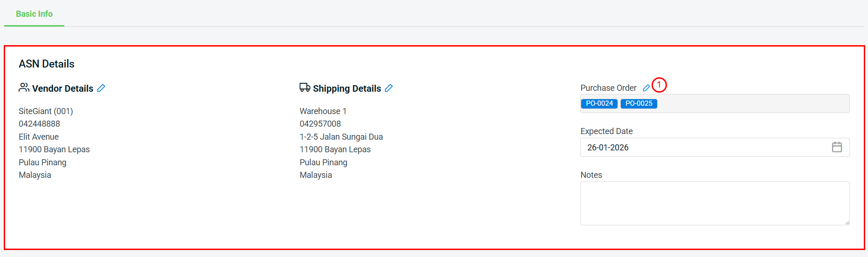The height and width of the screenshot is (257, 868).
Task: Click the Notes textarea resize handle
Action: pyautogui.click(x=847, y=223)
